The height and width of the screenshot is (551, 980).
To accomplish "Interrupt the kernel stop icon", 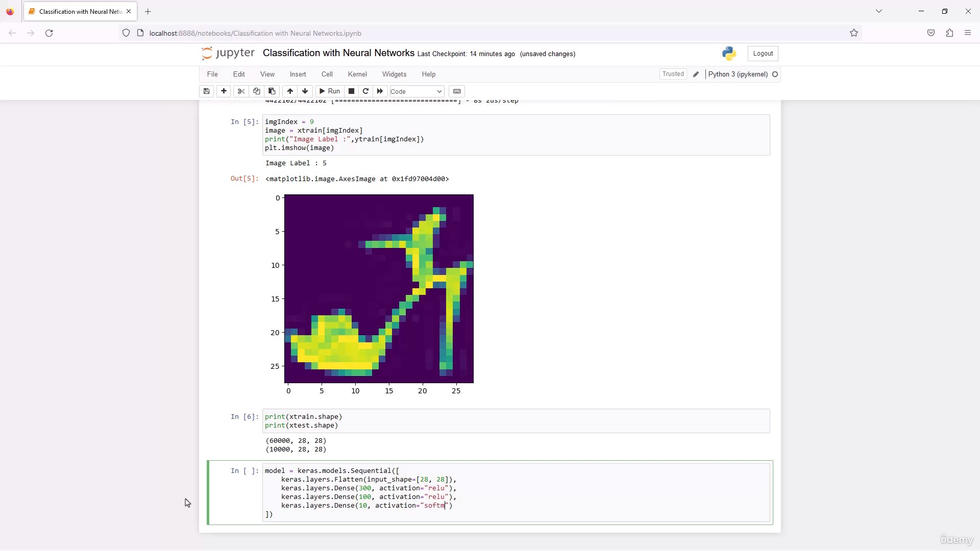I will tap(351, 91).
